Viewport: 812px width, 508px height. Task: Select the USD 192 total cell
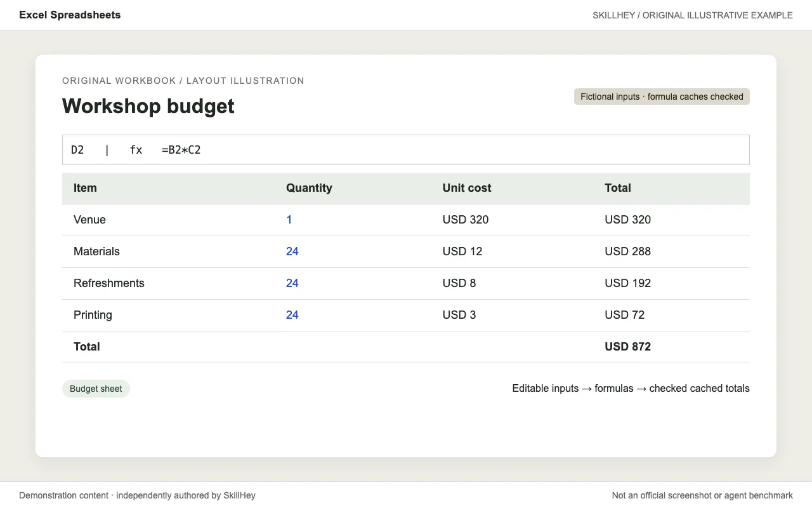(628, 283)
